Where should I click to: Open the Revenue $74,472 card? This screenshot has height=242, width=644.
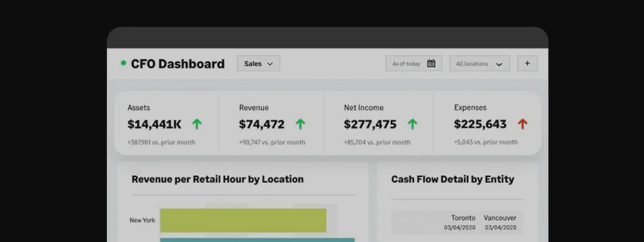click(x=271, y=124)
